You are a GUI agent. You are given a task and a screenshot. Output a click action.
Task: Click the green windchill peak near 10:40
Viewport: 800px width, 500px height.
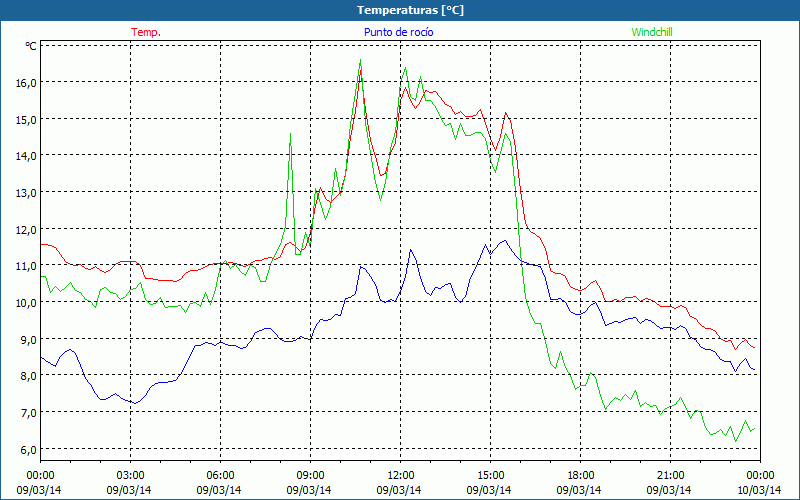click(x=361, y=60)
